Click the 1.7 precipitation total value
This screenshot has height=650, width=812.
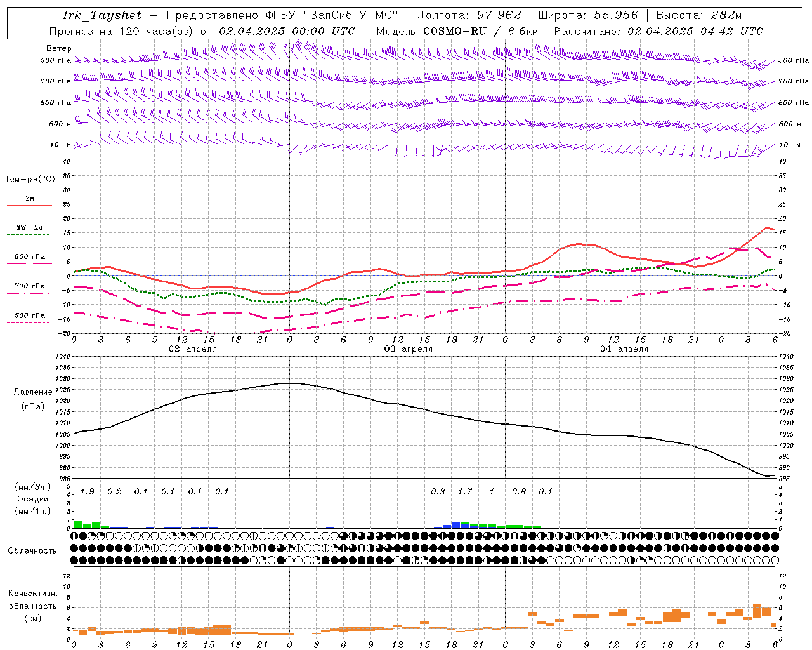pyautogui.click(x=465, y=491)
